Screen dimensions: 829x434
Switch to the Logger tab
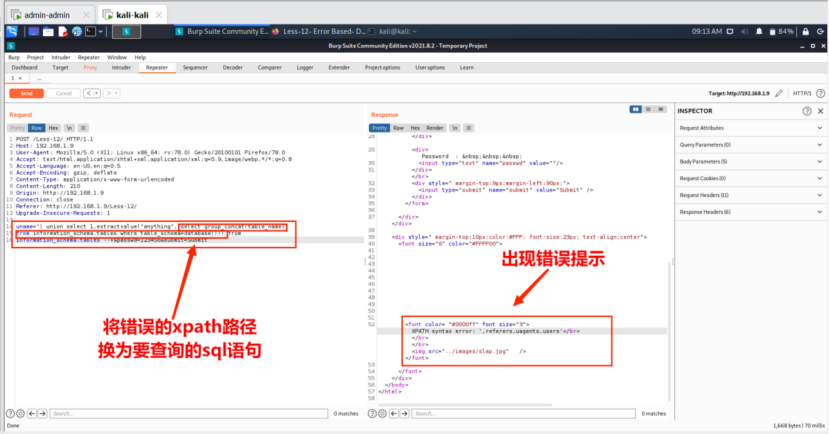(305, 68)
